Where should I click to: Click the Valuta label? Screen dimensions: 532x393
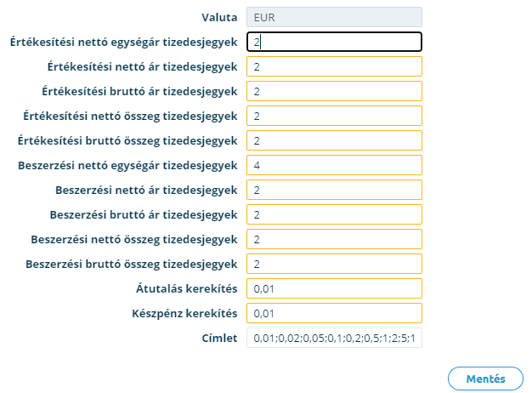point(219,17)
